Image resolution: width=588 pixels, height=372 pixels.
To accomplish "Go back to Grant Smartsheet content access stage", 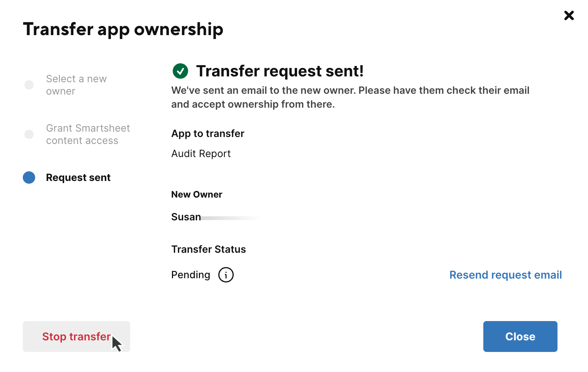I will (88, 134).
